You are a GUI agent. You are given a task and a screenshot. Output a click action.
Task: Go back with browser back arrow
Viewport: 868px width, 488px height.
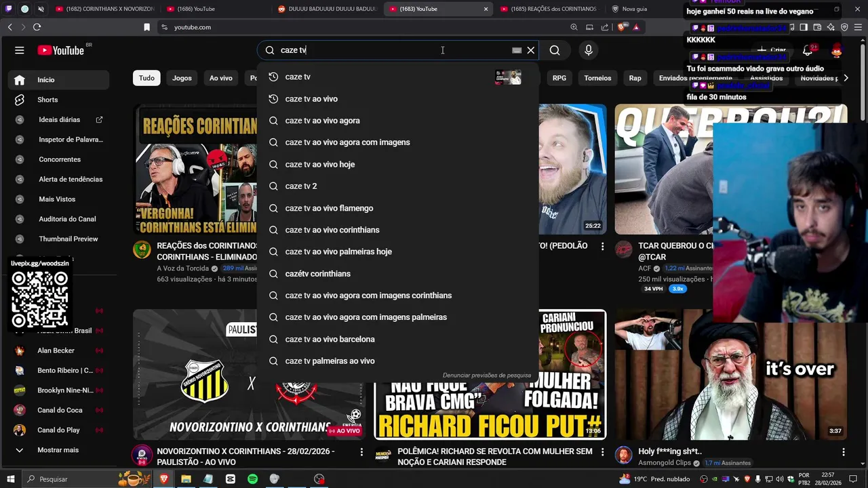click(9, 27)
